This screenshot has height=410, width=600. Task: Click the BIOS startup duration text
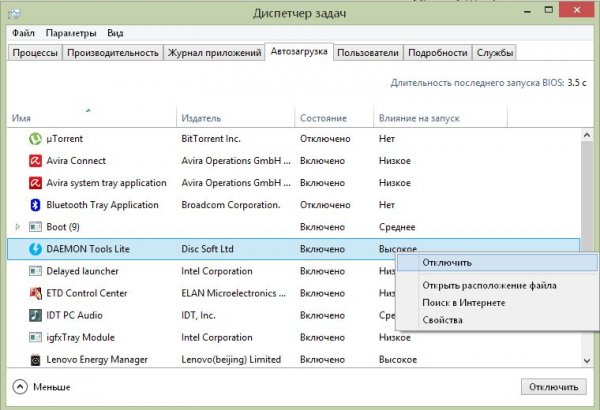pos(488,83)
